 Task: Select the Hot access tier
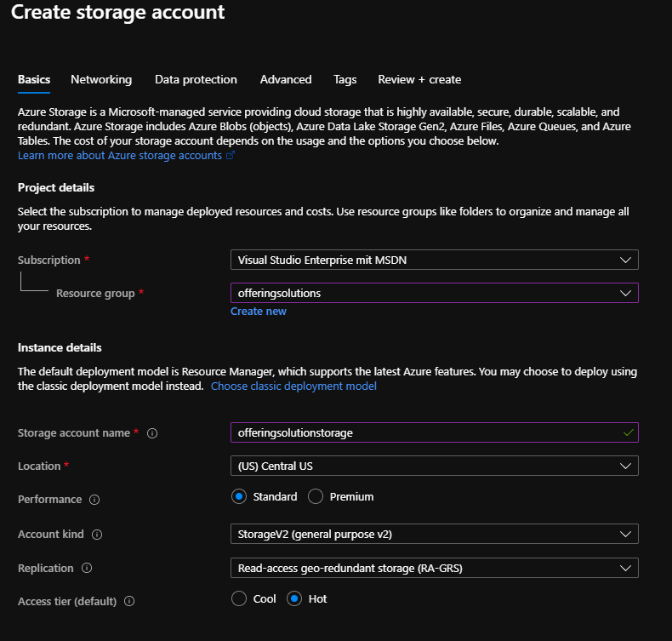pyautogui.click(x=294, y=598)
